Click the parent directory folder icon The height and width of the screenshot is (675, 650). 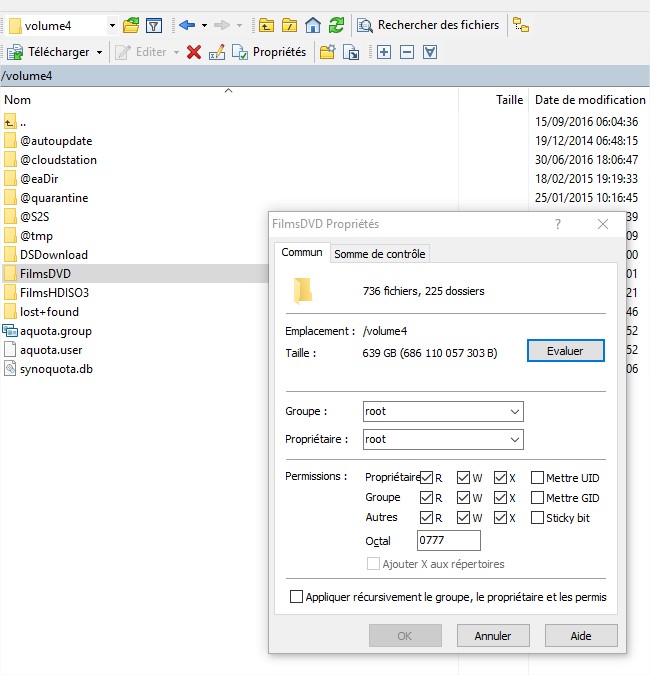[267, 25]
